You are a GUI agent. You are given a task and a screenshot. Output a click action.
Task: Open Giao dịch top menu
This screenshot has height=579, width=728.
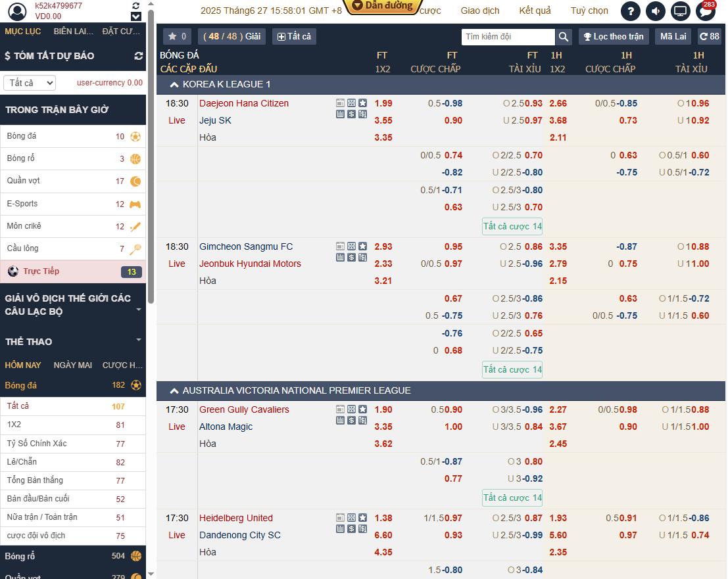(480, 11)
